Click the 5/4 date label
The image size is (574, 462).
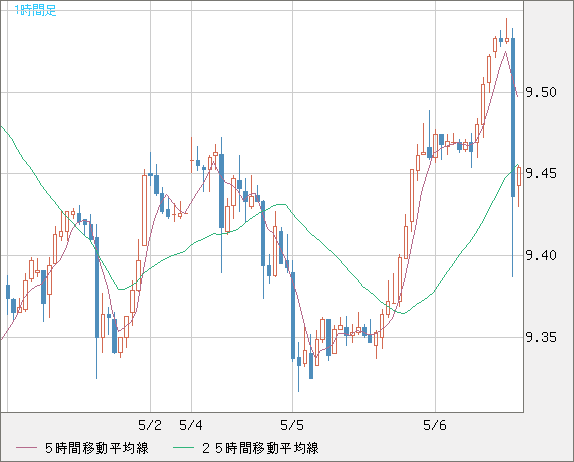tap(191, 425)
